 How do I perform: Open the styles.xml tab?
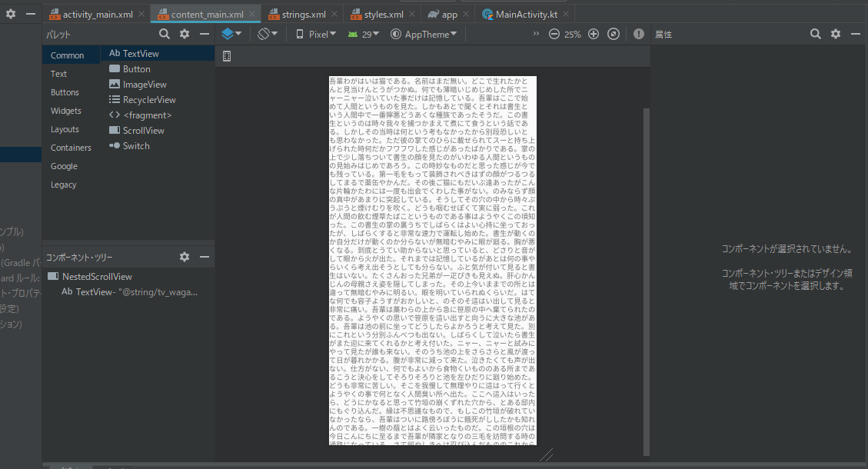coord(383,15)
